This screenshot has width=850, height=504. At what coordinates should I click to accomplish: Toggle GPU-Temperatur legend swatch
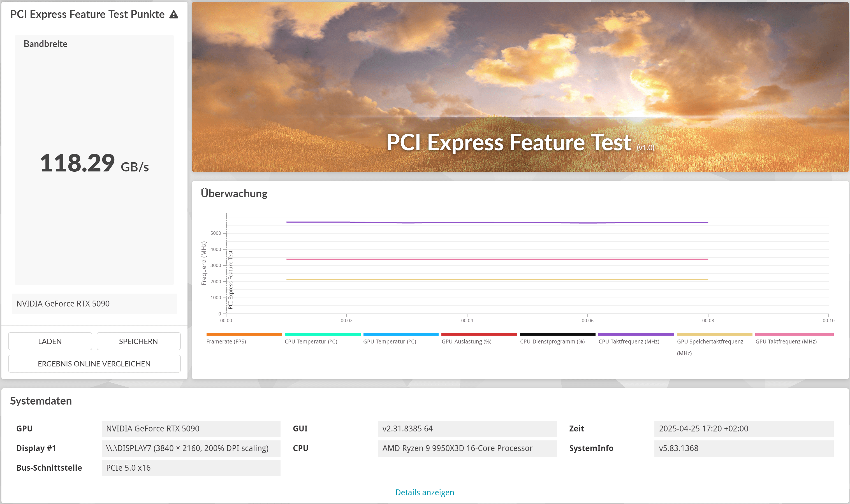pyautogui.click(x=401, y=335)
